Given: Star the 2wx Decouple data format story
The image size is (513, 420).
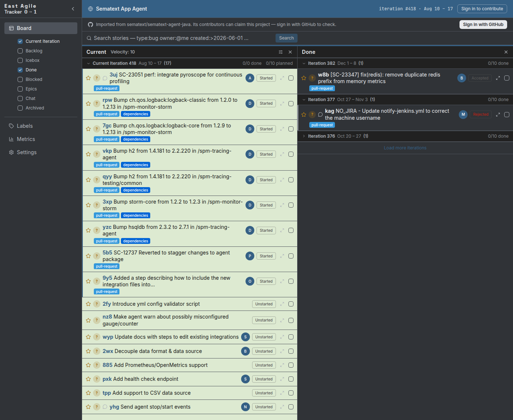Looking at the screenshot, I should click(x=88, y=351).
